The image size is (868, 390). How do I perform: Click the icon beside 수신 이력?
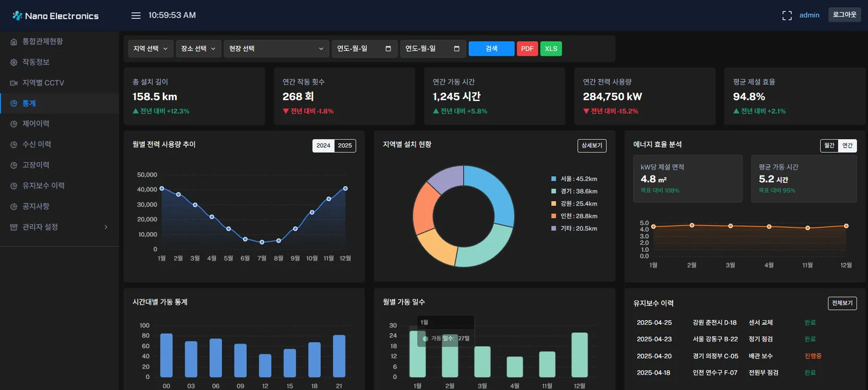(14, 145)
